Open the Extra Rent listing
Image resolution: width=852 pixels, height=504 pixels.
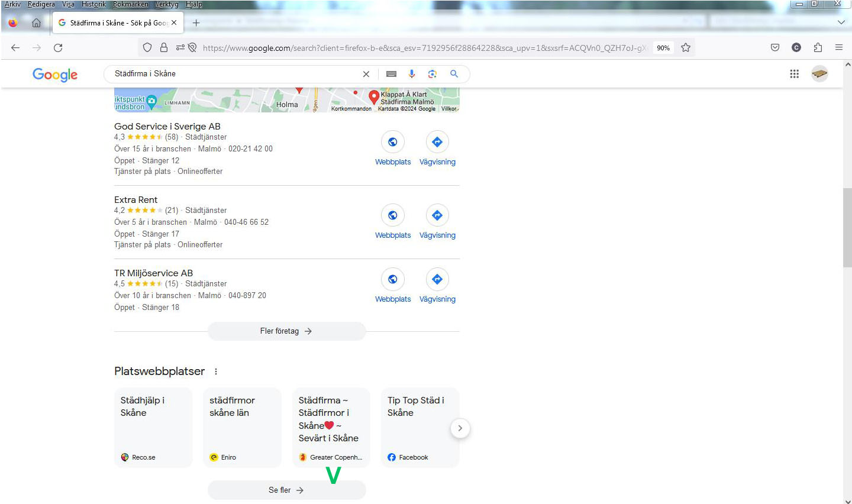tap(136, 200)
